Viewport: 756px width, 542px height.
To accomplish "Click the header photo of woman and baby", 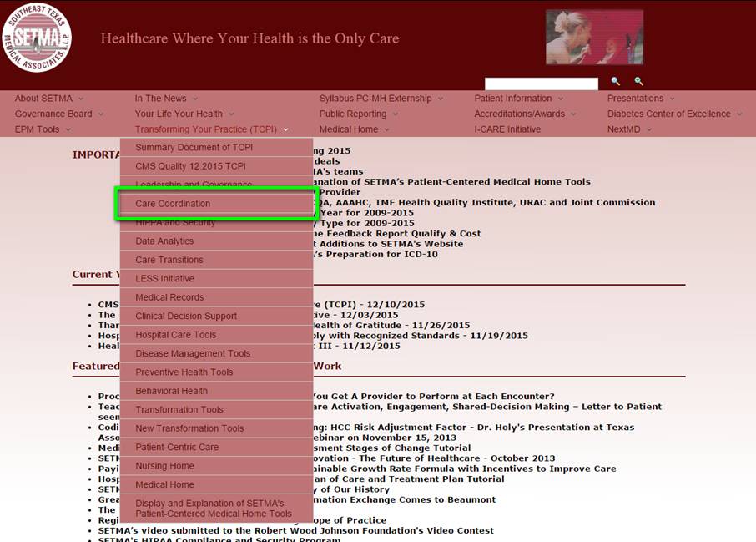I will 594,37.
